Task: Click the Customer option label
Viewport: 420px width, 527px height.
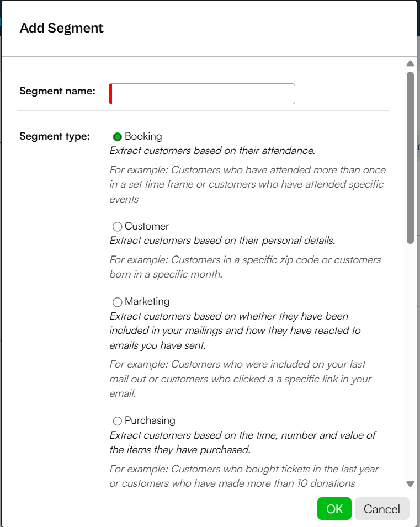Action: [147, 226]
